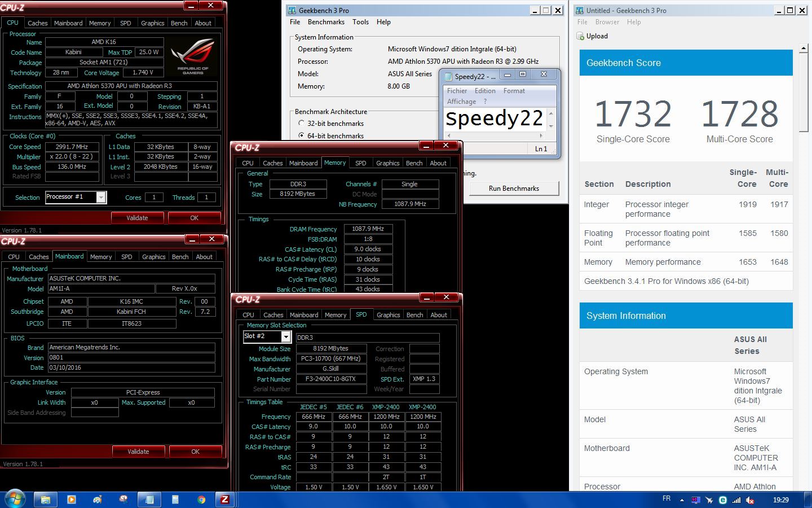Image resolution: width=812 pixels, height=508 pixels.
Task: Click the Republic of Gamers logo
Action: click(x=192, y=55)
